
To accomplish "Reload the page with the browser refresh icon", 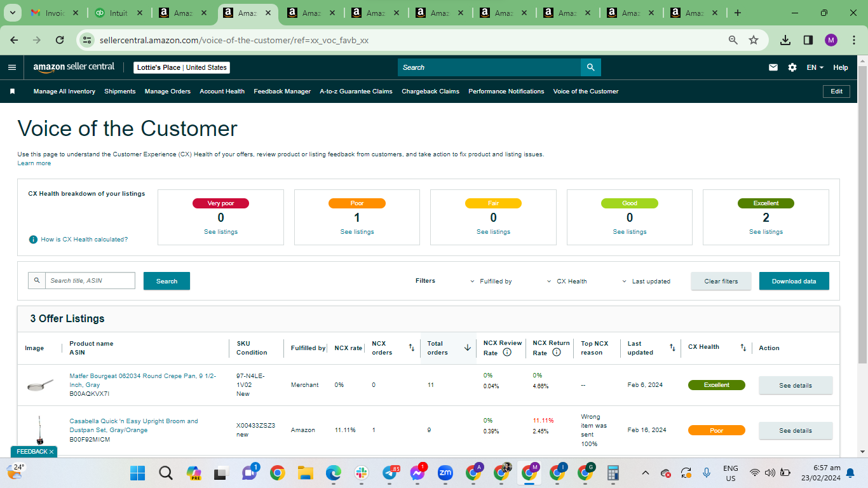I will pos(60,40).
